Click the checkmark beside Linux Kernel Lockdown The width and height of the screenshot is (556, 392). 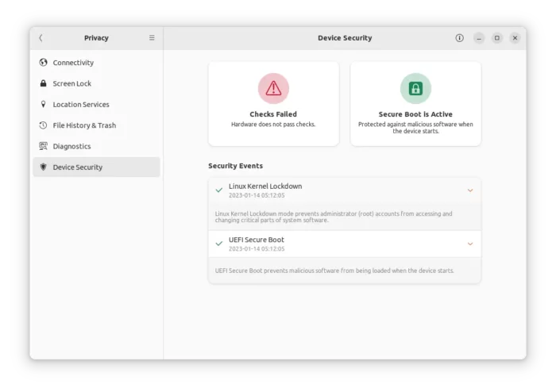(219, 190)
